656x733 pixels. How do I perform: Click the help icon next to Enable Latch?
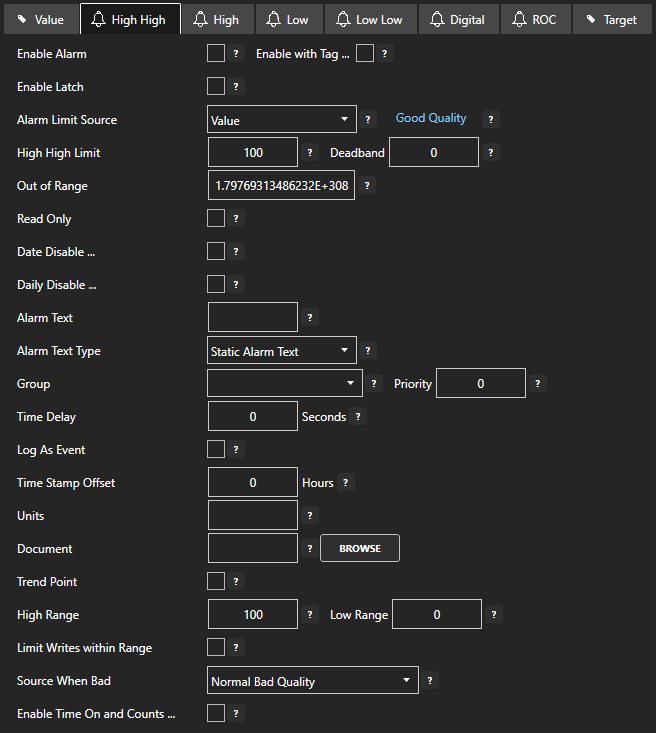pyautogui.click(x=237, y=87)
